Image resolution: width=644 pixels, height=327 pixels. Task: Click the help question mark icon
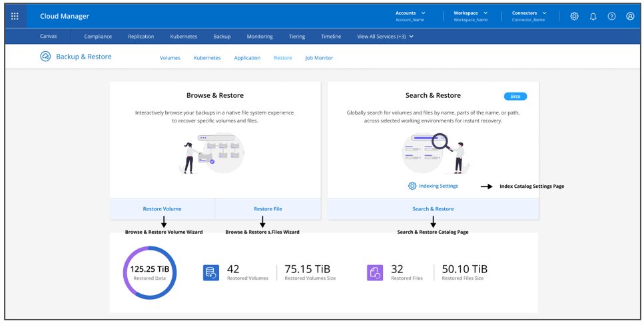pos(611,16)
